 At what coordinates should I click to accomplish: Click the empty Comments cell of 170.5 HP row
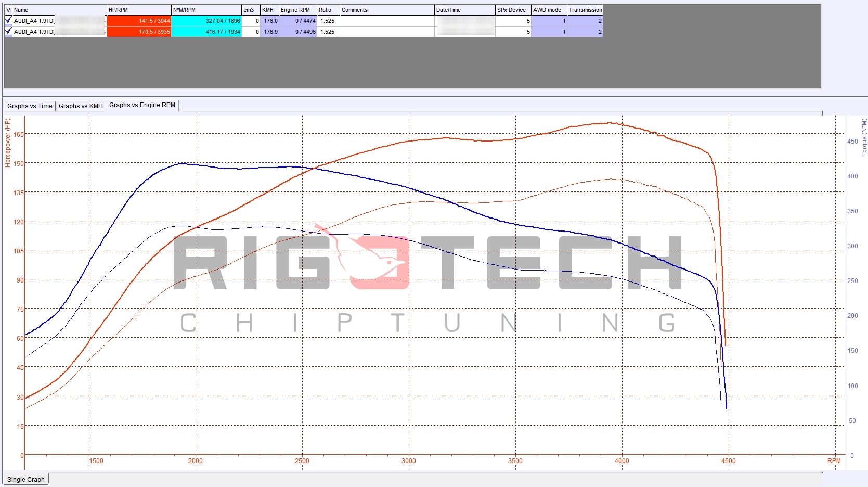click(x=387, y=32)
